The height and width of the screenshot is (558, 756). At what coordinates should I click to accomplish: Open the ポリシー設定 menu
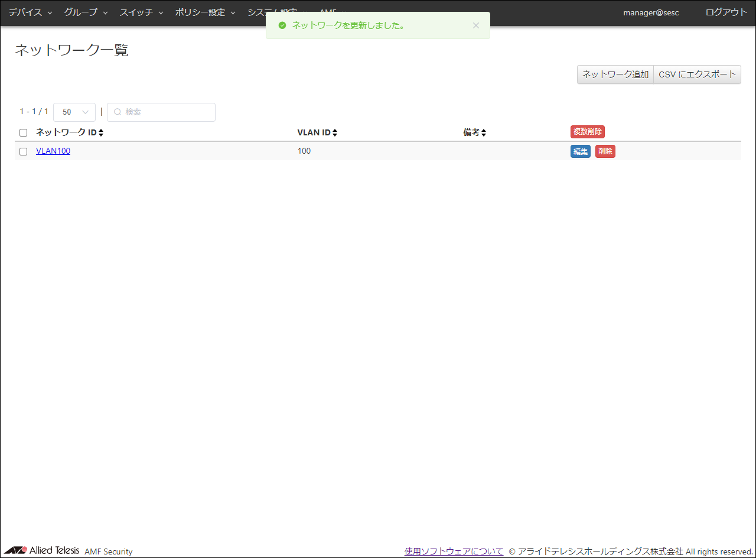click(x=205, y=12)
